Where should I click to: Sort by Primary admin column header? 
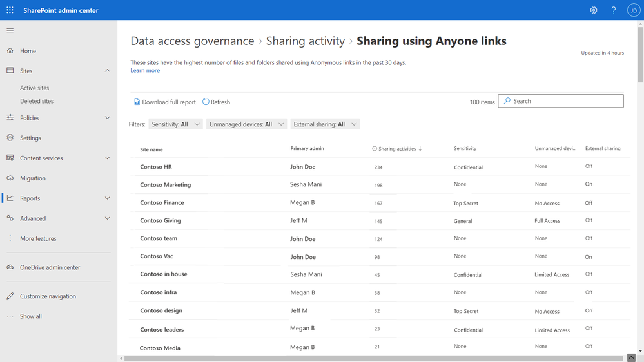click(307, 149)
